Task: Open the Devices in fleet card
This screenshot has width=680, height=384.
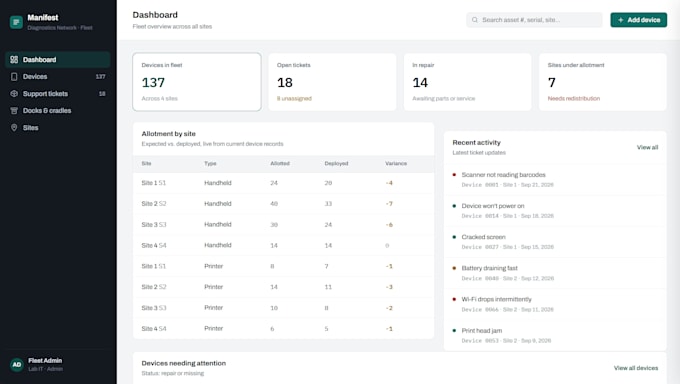Action: tap(197, 82)
